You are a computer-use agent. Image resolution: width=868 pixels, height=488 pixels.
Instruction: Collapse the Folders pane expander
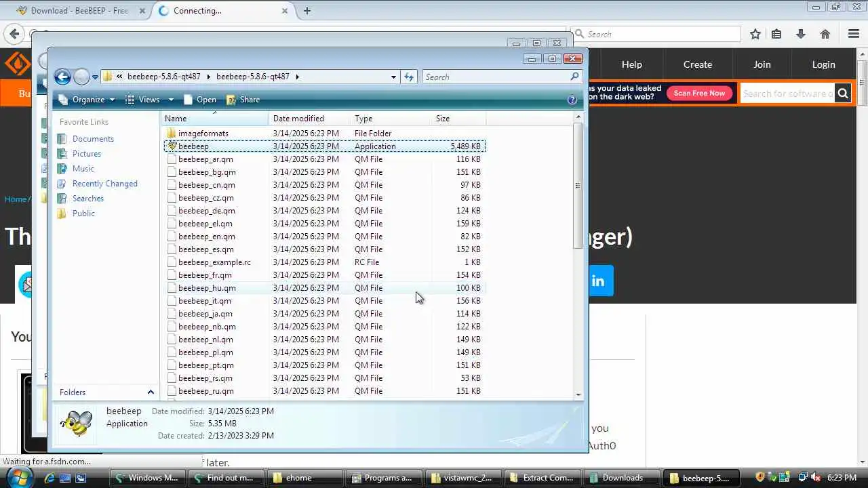click(151, 392)
